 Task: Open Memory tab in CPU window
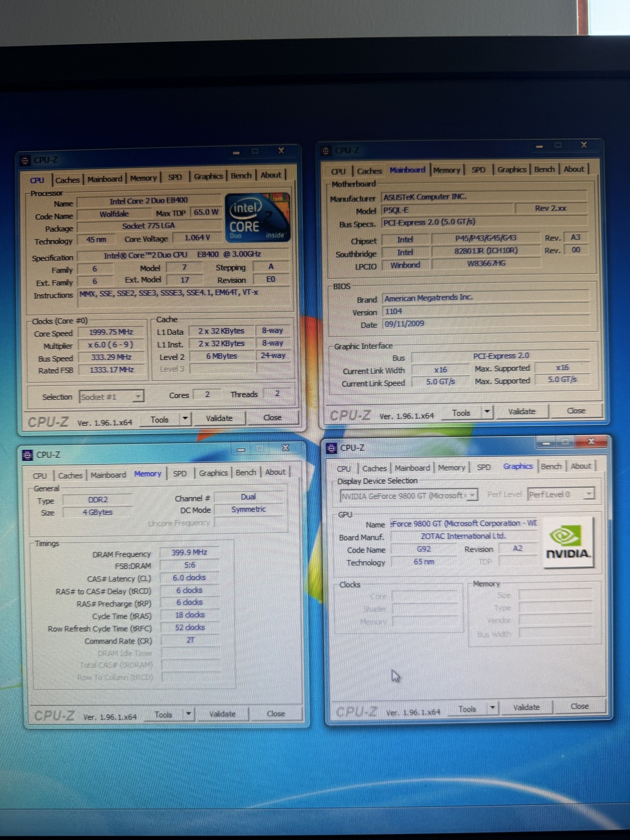pyautogui.click(x=143, y=178)
